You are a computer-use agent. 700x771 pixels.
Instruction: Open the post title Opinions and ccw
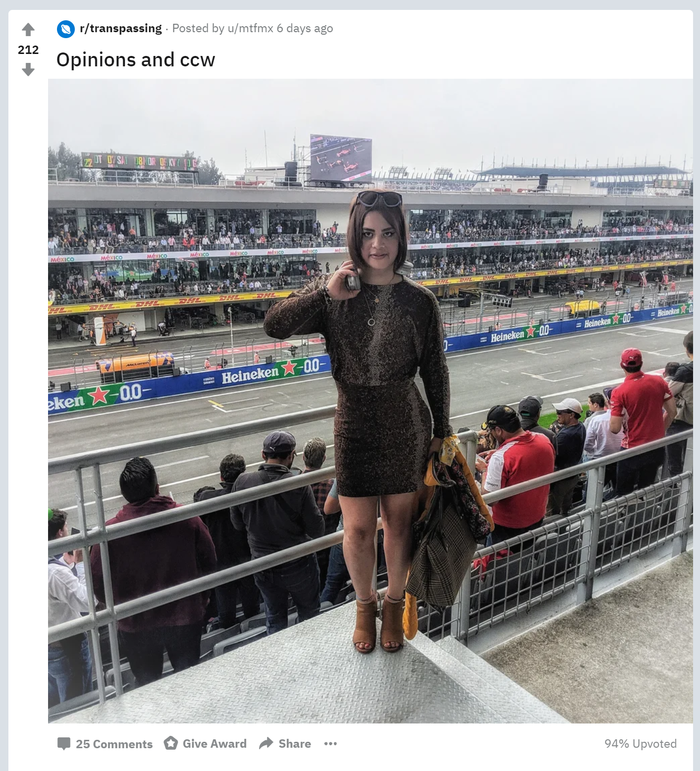pyautogui.click(x=136, y=60)
